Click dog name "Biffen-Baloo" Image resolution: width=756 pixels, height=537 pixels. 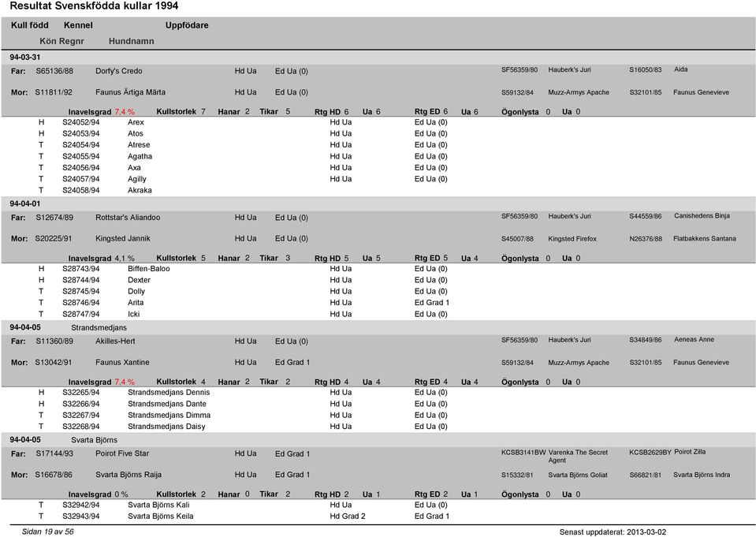click(x=148, y=269)
